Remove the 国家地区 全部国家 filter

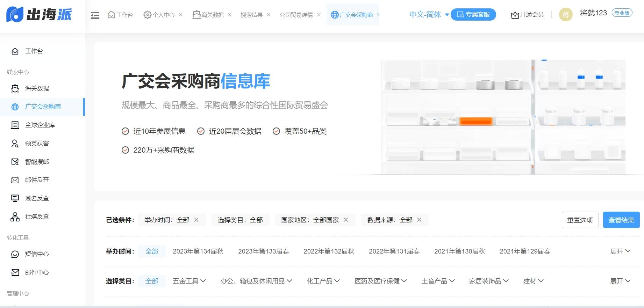[346, 220]
